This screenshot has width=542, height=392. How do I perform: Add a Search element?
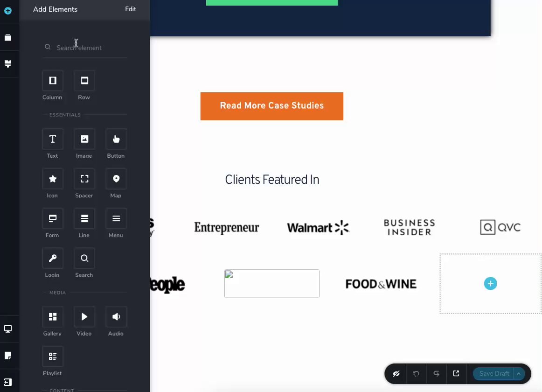point(84,259)
